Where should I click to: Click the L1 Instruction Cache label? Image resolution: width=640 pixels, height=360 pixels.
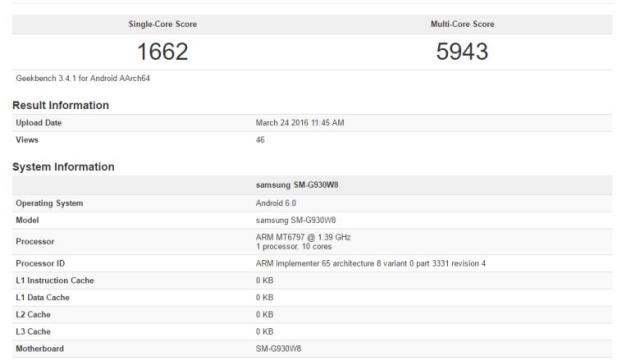[55, 281]
